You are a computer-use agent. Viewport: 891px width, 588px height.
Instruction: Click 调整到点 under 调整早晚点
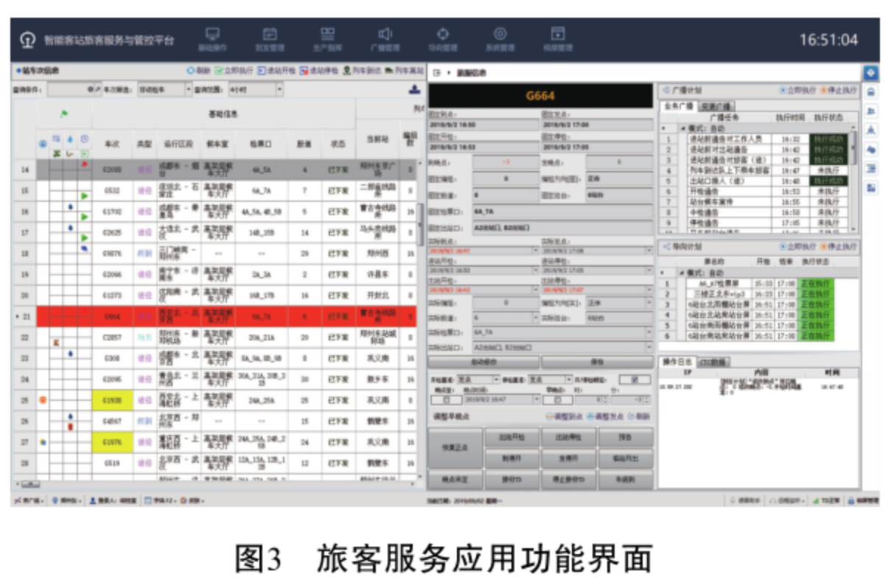[x=565, y=416]
